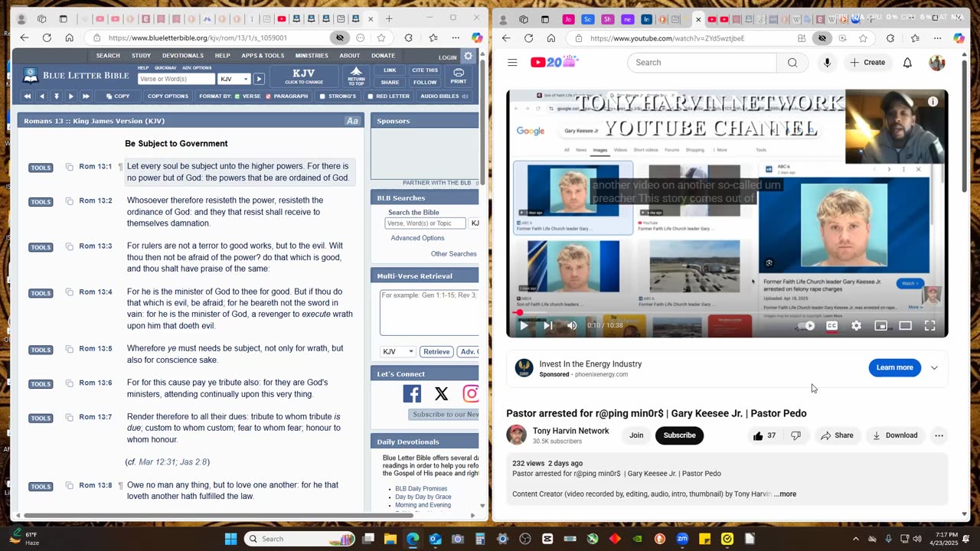Screen dimensions: 980x551
Task: Copy verse Rom 13:4 using its copy icon
Action: pos(70,292)
